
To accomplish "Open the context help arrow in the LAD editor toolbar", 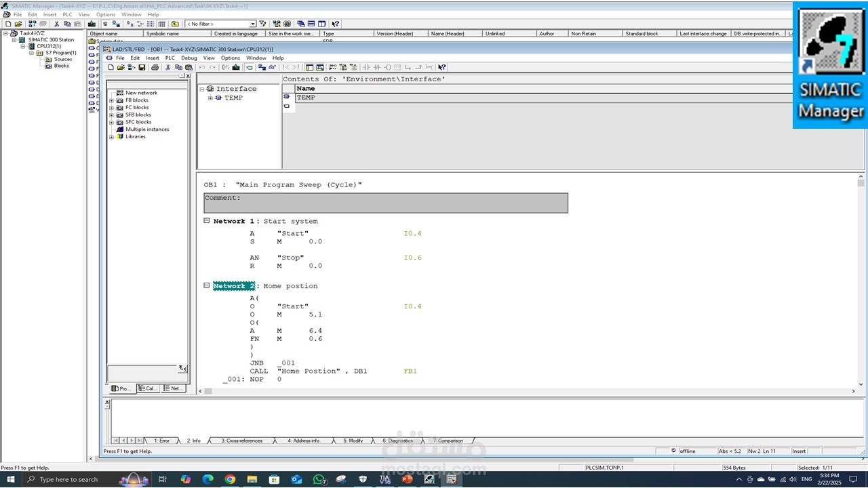I will pyautogui.click(x=442, y=67).
